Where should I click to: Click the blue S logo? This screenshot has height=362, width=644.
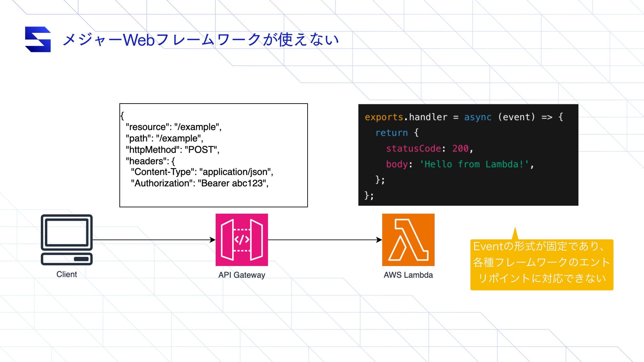click(x=38, y=39)
